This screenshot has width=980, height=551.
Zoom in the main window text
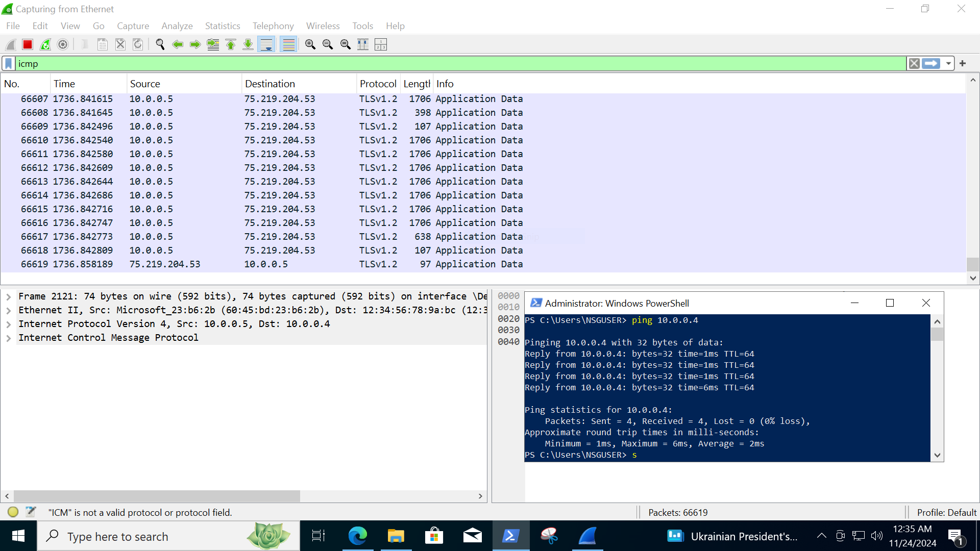[310, 45]
